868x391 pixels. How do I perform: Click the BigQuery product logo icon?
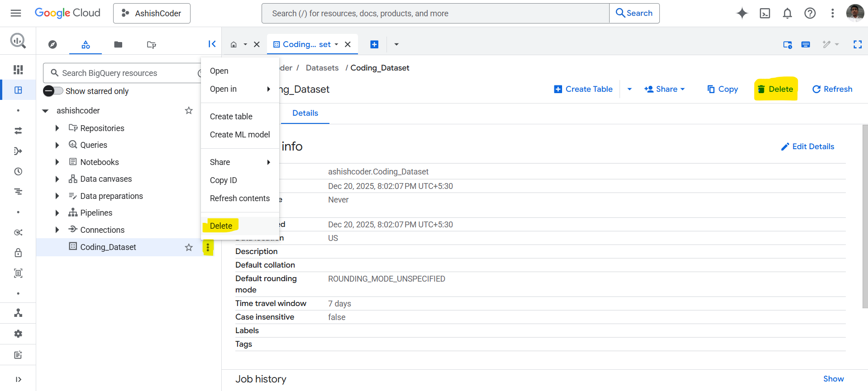pyautogui.click(x=18, y=41)
